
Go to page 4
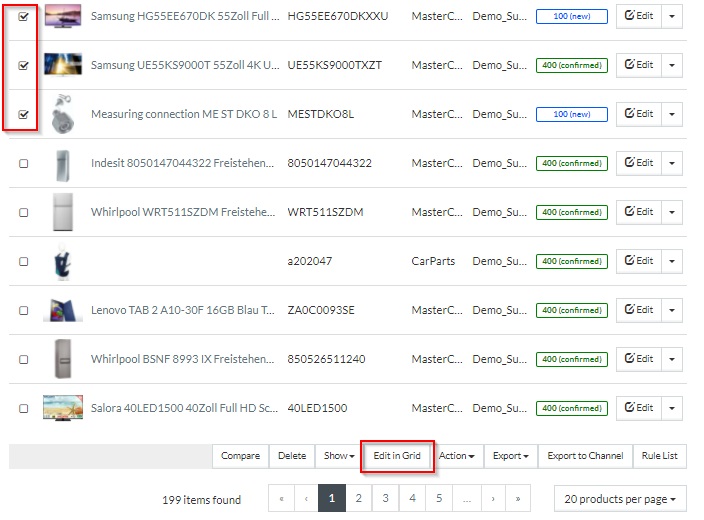click(412, 498)
